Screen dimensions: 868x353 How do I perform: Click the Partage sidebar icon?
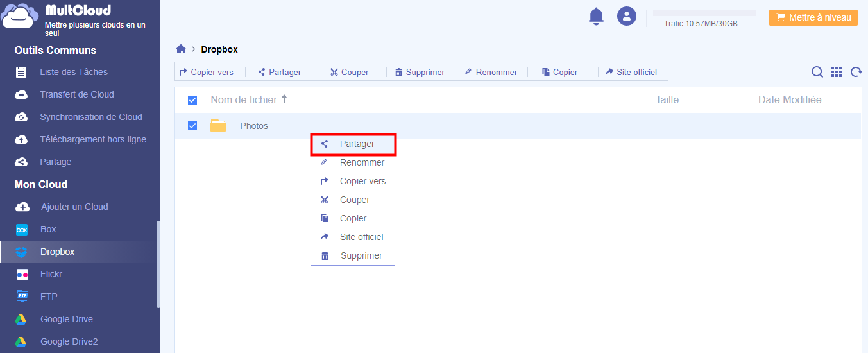(x=21, y=162)
